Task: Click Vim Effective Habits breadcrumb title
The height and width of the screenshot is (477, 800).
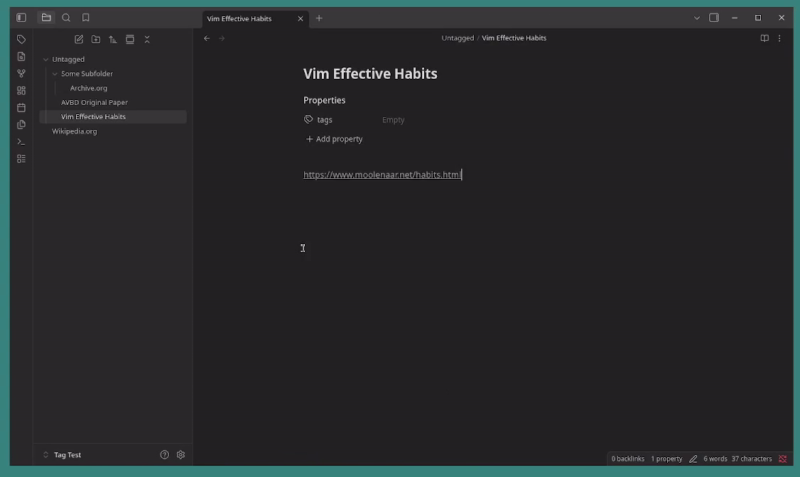Action: click(514, 38)
